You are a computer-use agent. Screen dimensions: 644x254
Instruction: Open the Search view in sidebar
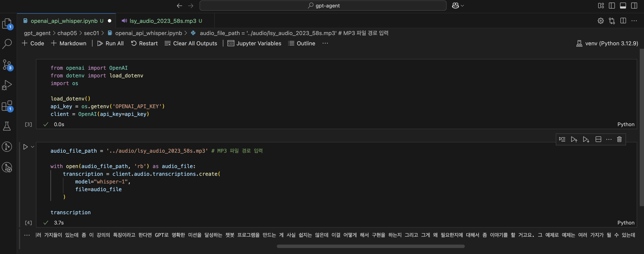tap(7, 44)
